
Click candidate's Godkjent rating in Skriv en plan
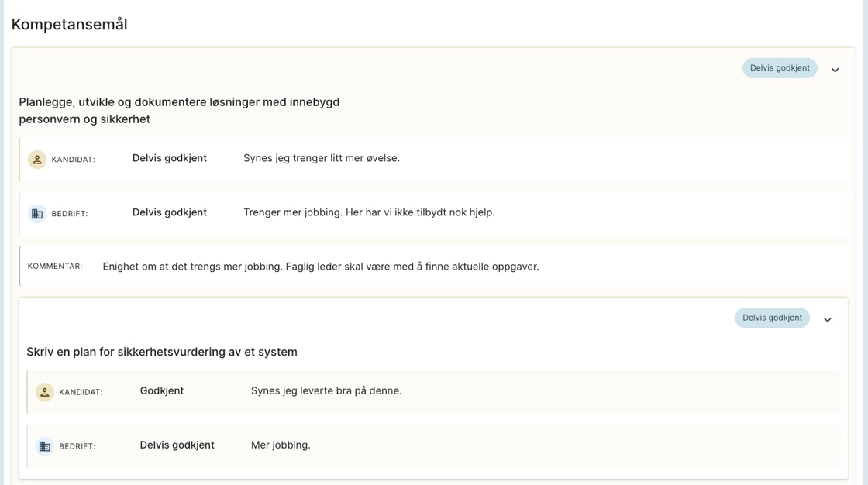point(161,390)
